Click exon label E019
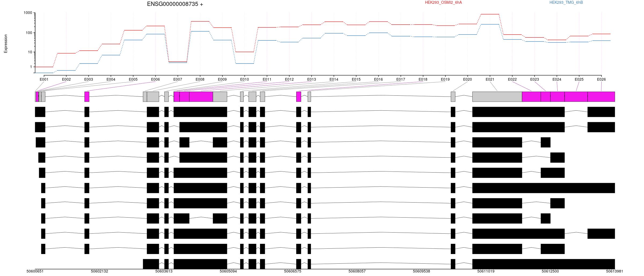The width and height of the screenshot is (644, 276). point(445,79)
